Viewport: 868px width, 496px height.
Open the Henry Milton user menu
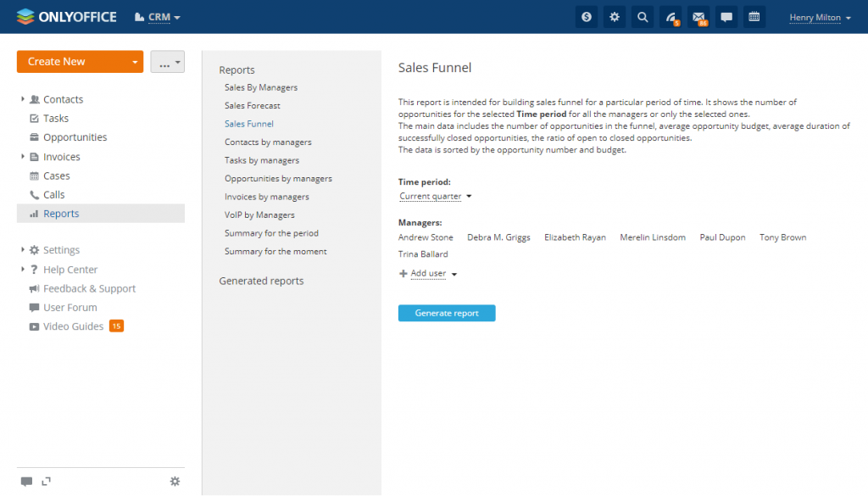click(x=819, y=17)
